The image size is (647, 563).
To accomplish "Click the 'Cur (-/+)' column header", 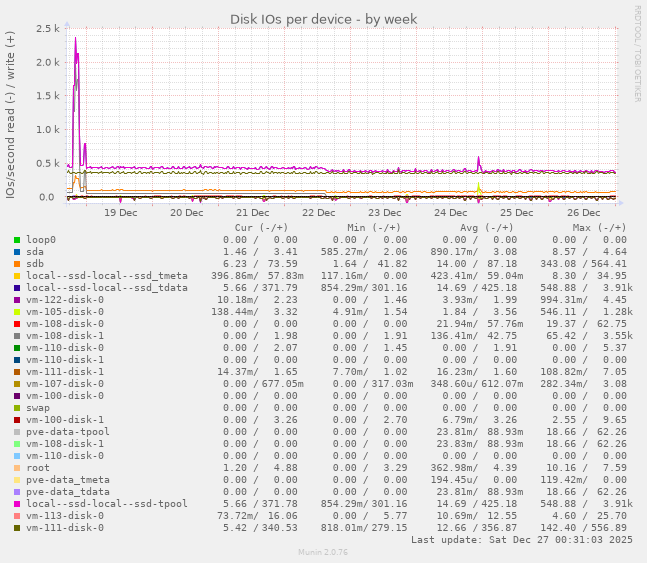I will [x=261, y=228].
